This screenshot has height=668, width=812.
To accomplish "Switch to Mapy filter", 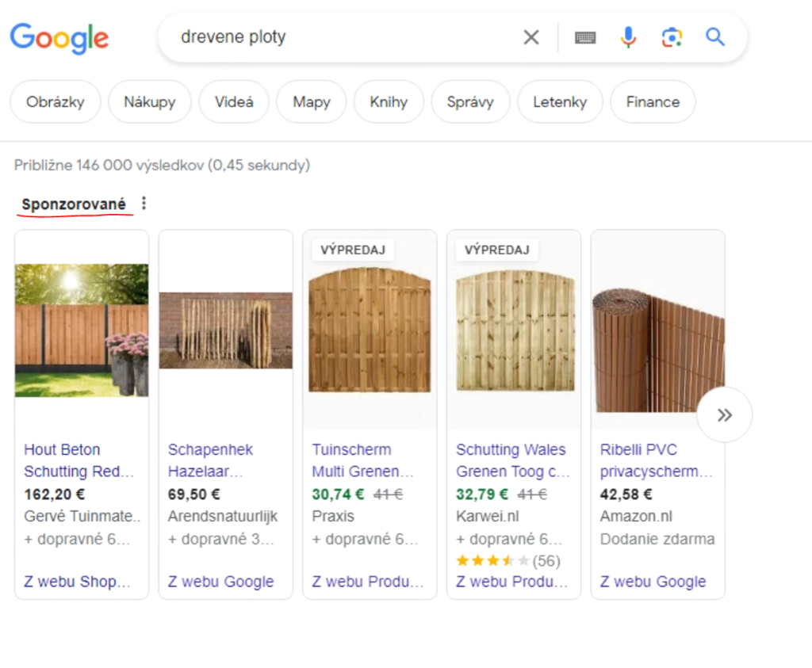I will point(311,102).
